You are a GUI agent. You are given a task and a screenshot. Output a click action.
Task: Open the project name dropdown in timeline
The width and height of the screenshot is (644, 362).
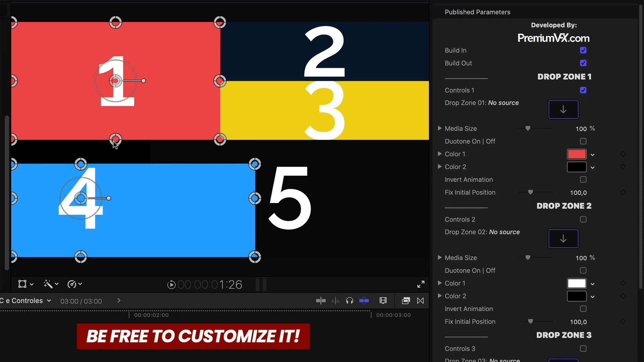tap(49, 301)
